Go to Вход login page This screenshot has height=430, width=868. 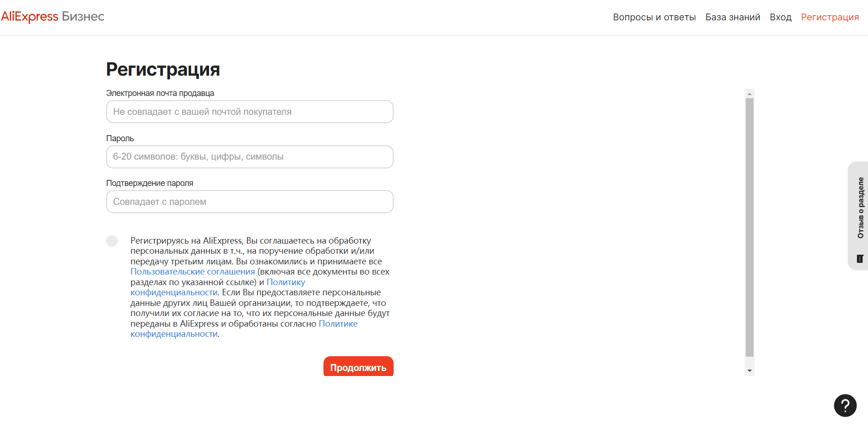(780, 17)
